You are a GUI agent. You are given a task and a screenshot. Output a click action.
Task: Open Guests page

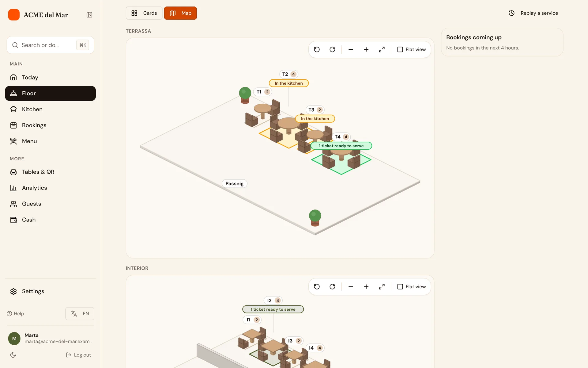pos(50,204)
